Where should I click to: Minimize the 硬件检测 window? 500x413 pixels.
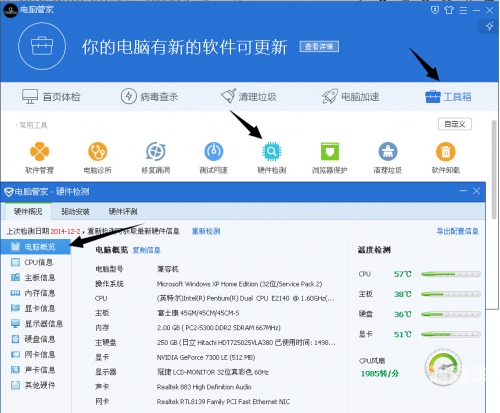pyautogui.click(x=463, y=191)
